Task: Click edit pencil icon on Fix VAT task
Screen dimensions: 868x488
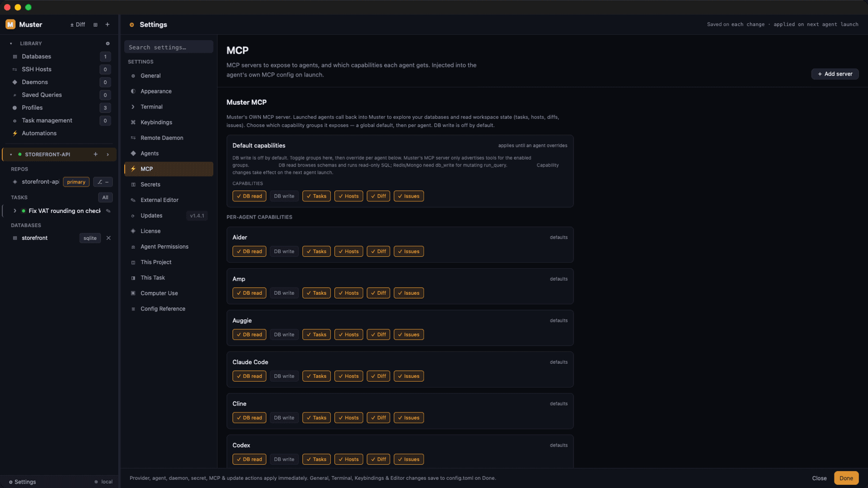Action: click(x=108, y=211)
